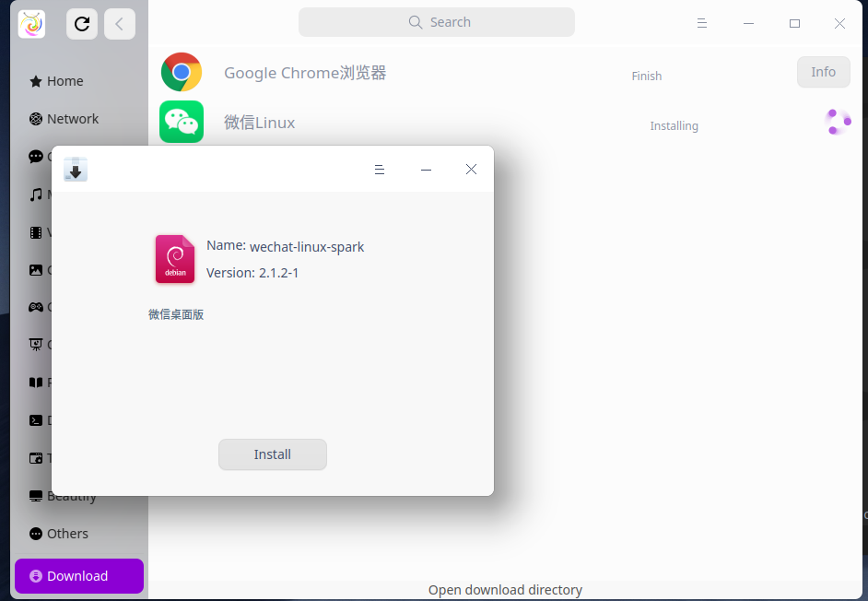Viewport: 868px width, 601px height.
Task: Click the purple installing progress spinner
Action: click(x=838, y=122)
